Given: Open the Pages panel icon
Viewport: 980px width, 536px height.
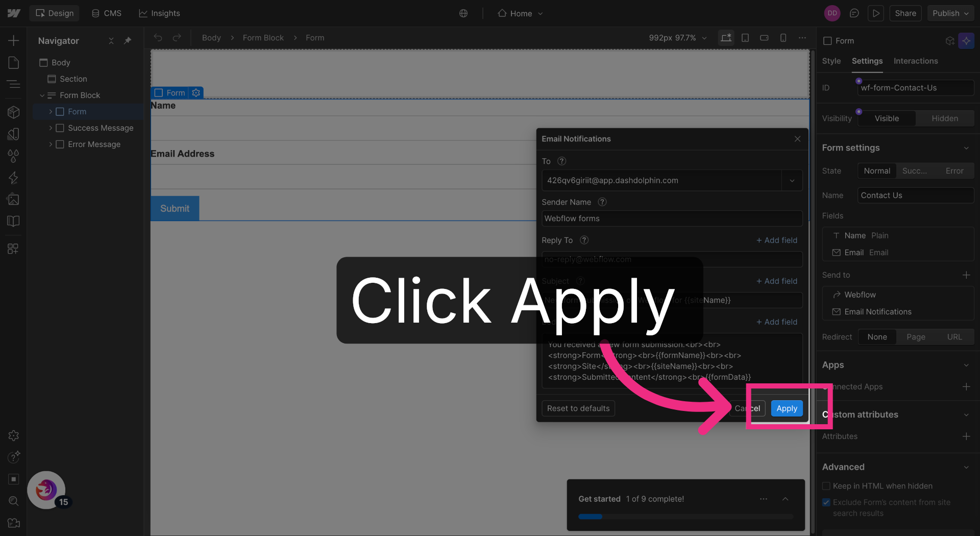Looking at the screenshot, I should (14, 62).
